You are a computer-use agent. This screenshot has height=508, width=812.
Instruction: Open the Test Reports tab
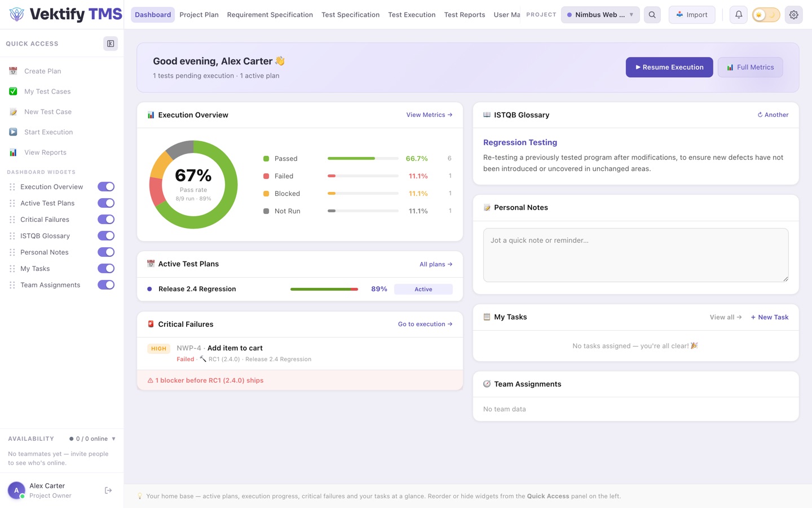[465, 15]
